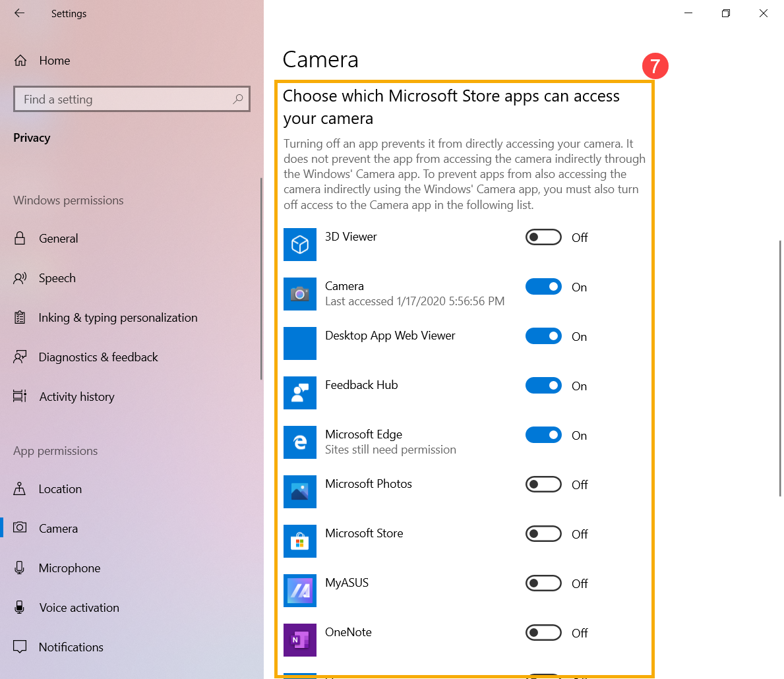784x679 pixels.
Task: Click the MyASUS app icon
Action: [x=300, y=591]
